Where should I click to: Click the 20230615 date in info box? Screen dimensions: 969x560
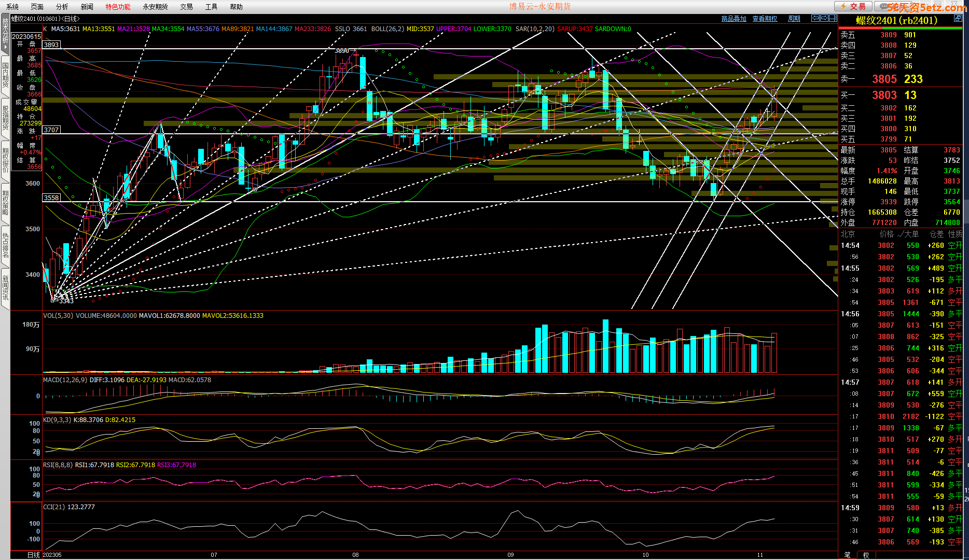coord(26,37)
